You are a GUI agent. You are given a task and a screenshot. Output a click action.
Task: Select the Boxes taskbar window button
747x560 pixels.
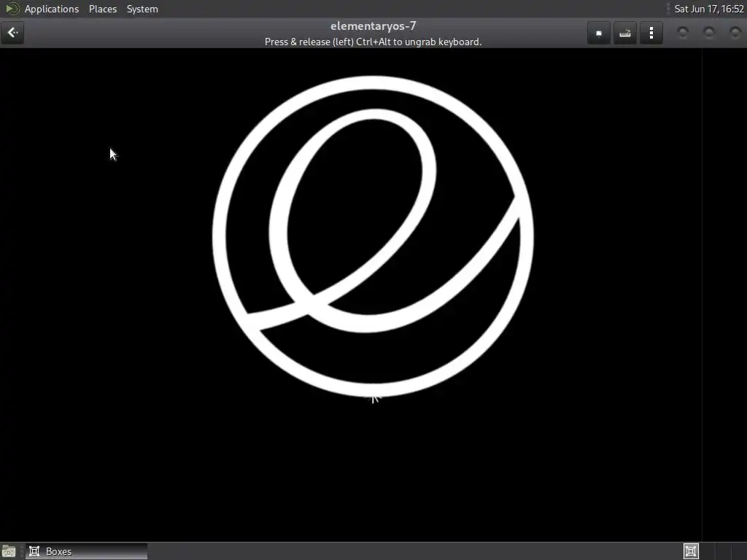tap(87, 551)
